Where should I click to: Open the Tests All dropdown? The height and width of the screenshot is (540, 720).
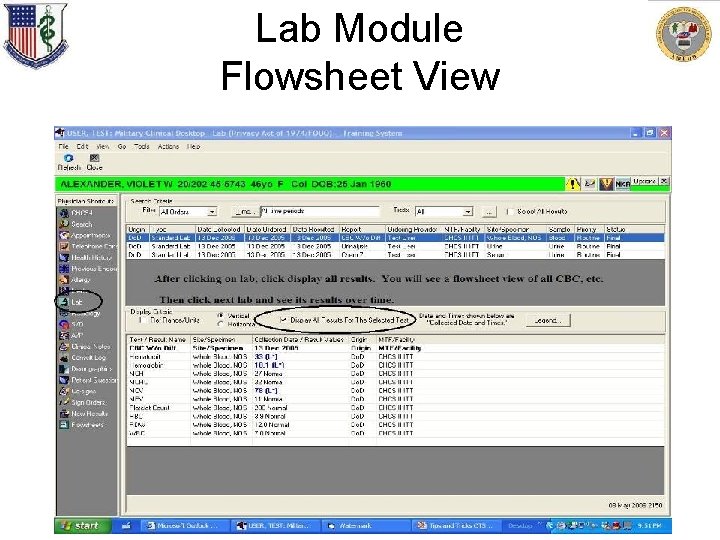coord(467,212)
